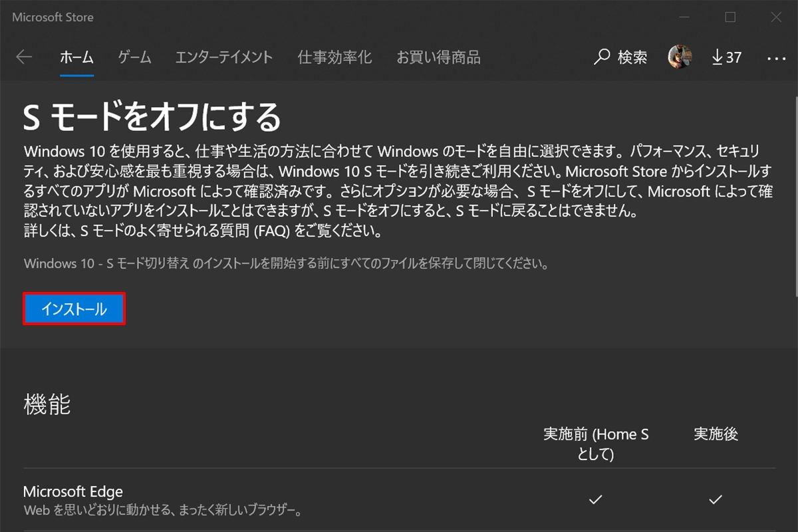The image size is (798, 532).
Task: Switch to the ゲーム tab
Action: click(x=134, y=57)
